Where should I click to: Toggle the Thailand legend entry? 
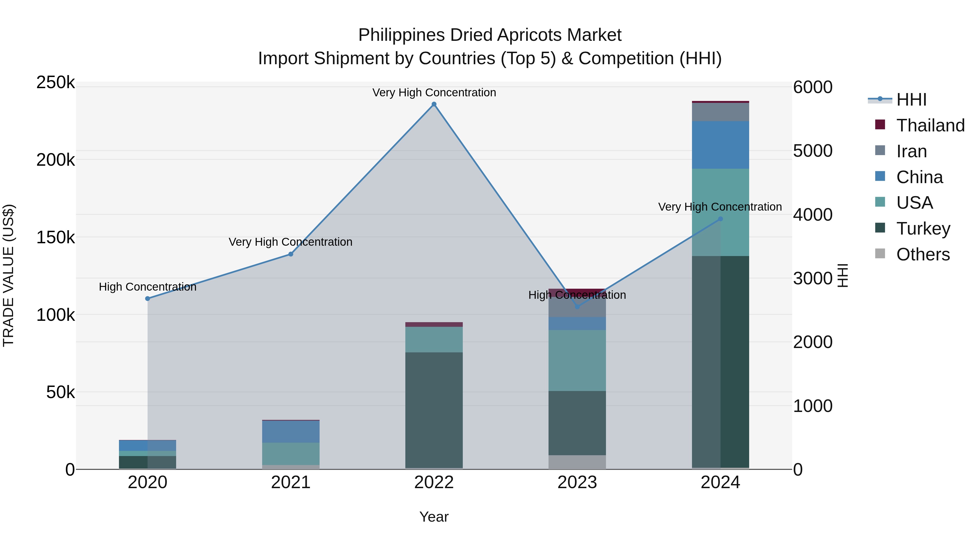920,125
